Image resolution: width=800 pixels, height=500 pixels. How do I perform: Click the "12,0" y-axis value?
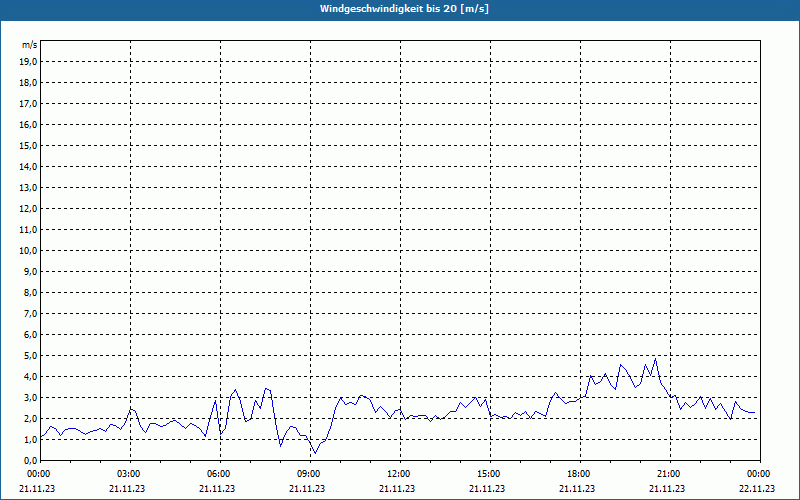[x=28, y=209]
